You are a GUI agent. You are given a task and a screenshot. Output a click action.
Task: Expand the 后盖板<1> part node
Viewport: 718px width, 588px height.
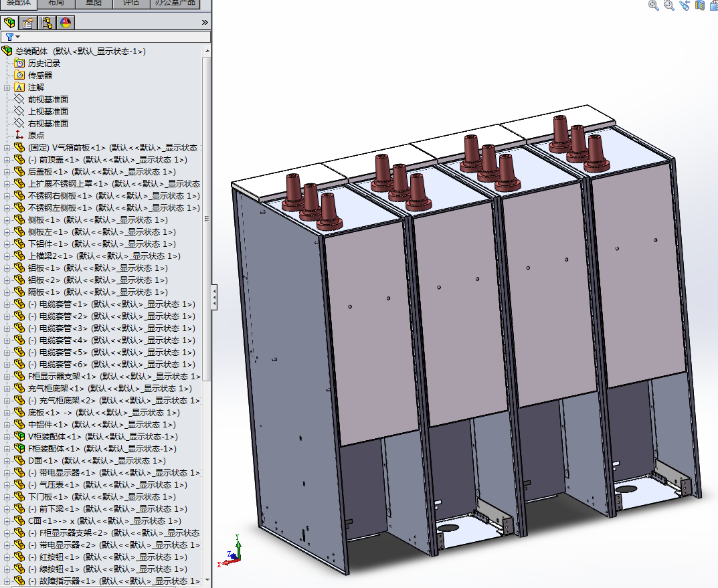click(7, 172)
